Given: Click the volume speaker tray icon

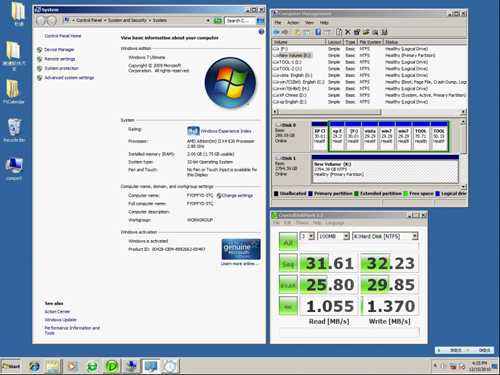Looking at the screenshot, I should pyautogui.click(x=444, y=366).
